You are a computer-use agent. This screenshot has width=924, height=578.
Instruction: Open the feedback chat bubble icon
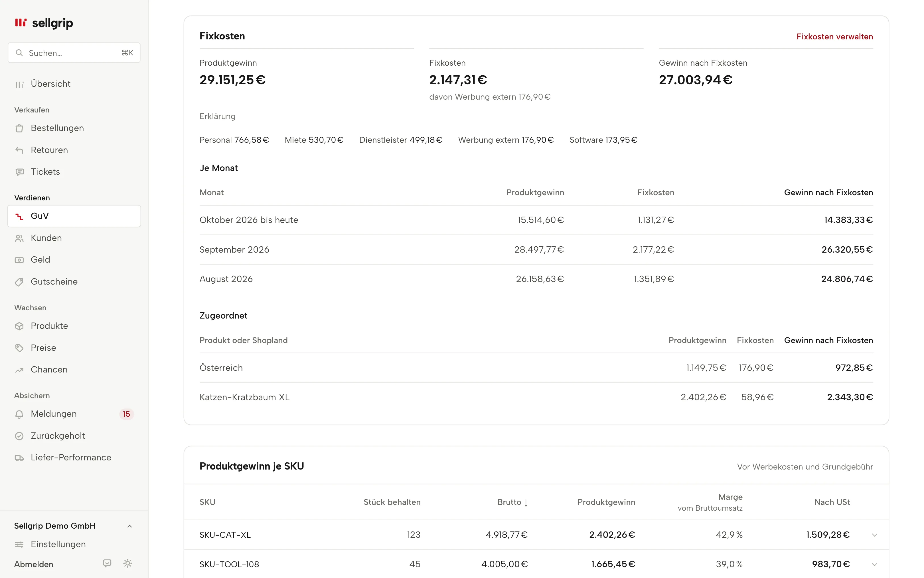point(107,563)
